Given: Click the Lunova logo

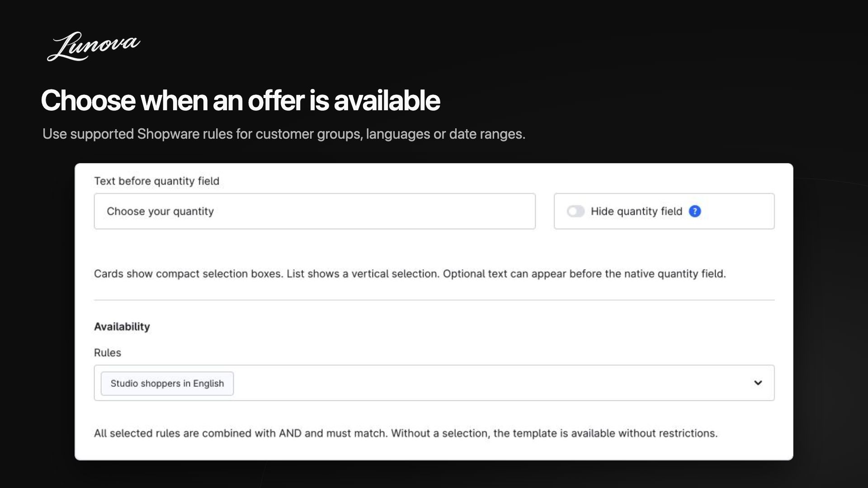Looking at the screenshot, I should (94, 46).
